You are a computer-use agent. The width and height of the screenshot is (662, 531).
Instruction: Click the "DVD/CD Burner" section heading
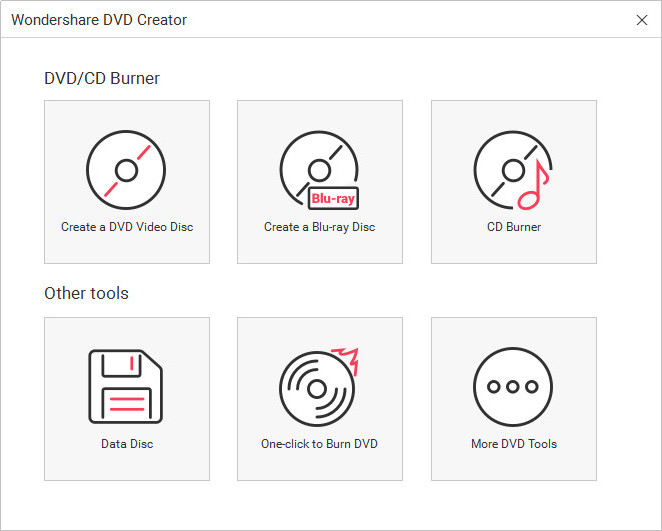pyautogui.click(x=102, y=78)
